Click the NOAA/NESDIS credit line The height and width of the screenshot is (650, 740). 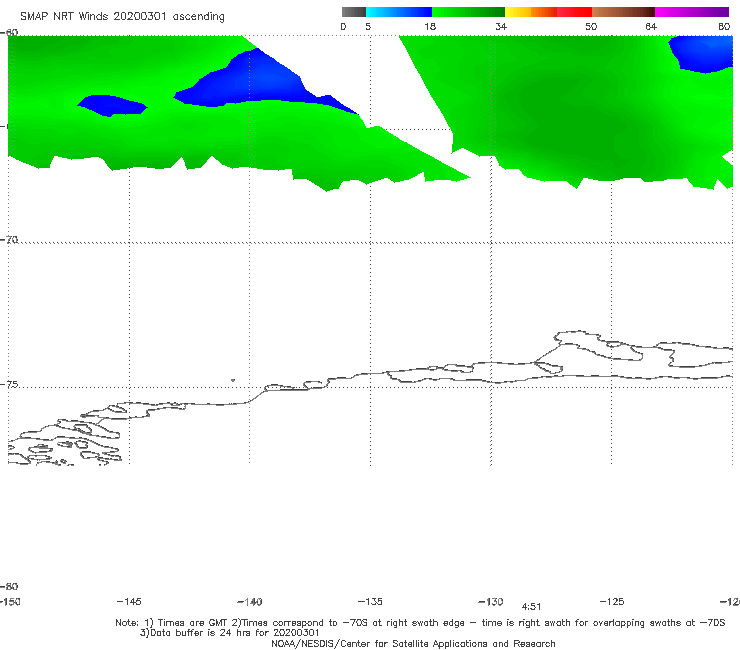pos(413,643)
